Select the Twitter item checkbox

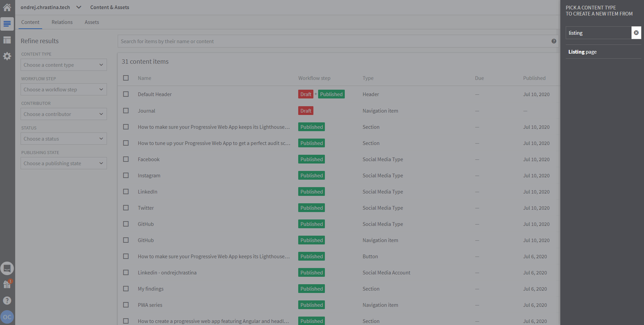[126, 208]
